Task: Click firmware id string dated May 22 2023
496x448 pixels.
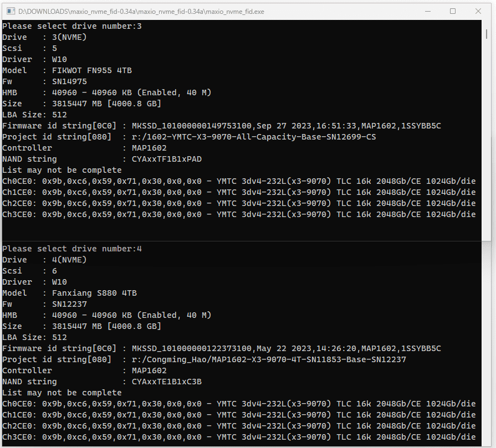Action: (222, 348)
